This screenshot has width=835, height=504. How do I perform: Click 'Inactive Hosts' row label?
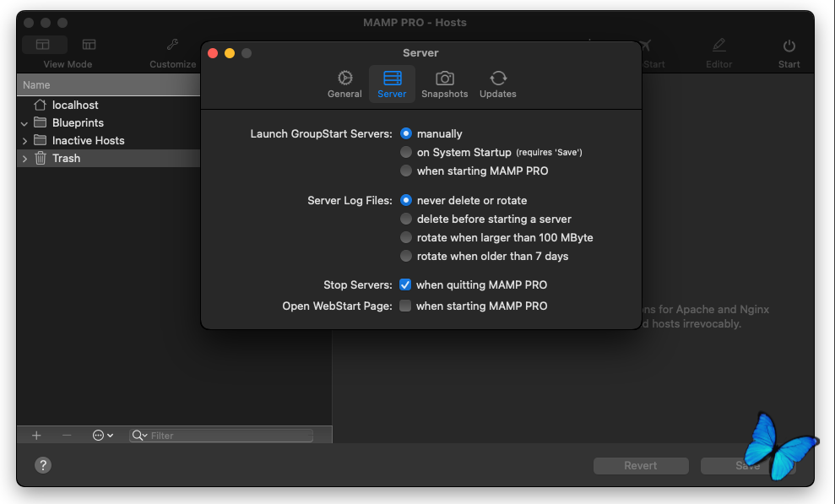click(89, 140)
